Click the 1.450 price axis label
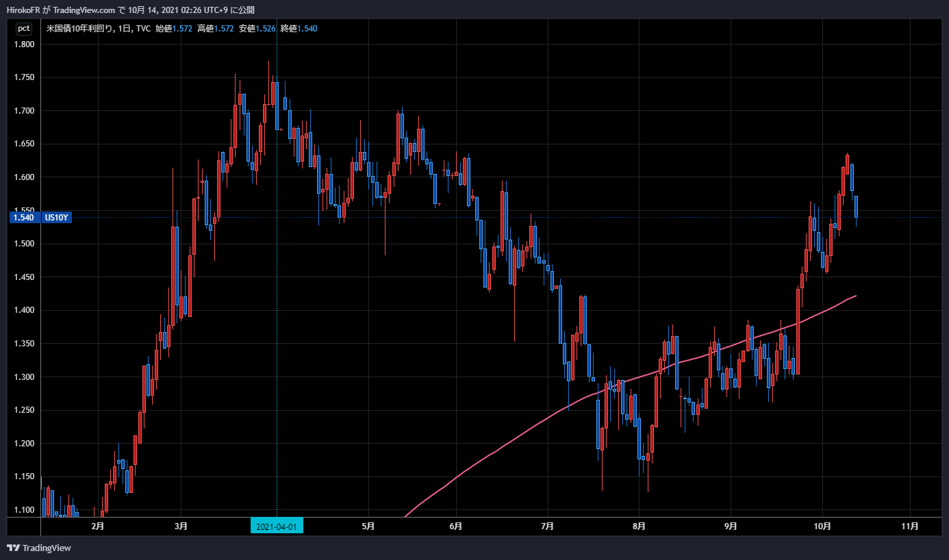This screenshot has height=560, width=949. point(24,277)
